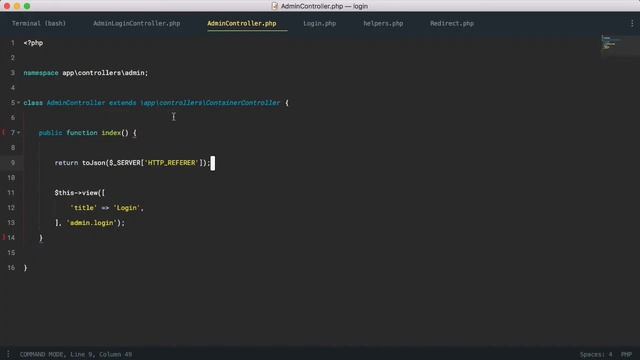Select the AdminController.php tab
The image size is (640, 360).
click(x=242, y=24)
